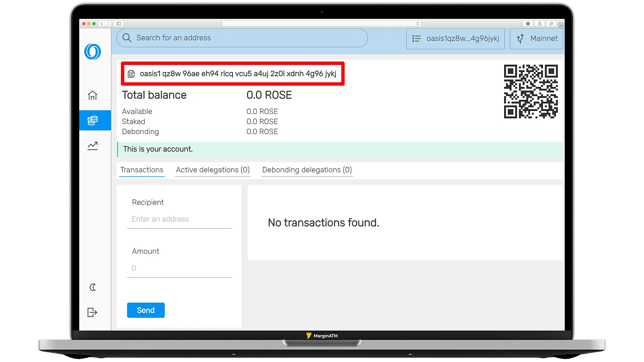This screenshot has height=362, width=644.
Task: Open the Mainnet network selector
Action: tap(536, 39)
